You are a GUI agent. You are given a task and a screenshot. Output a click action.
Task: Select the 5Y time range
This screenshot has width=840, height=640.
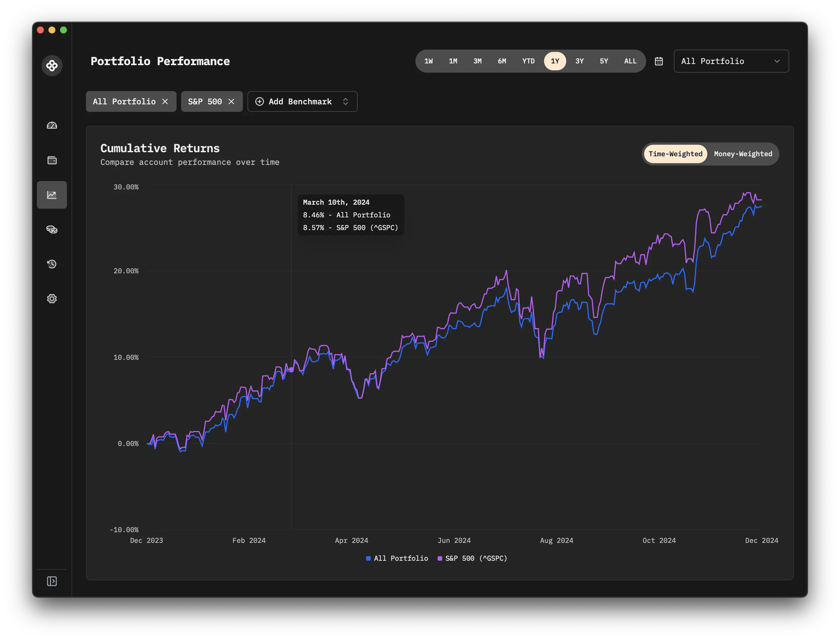pos(604,61)
